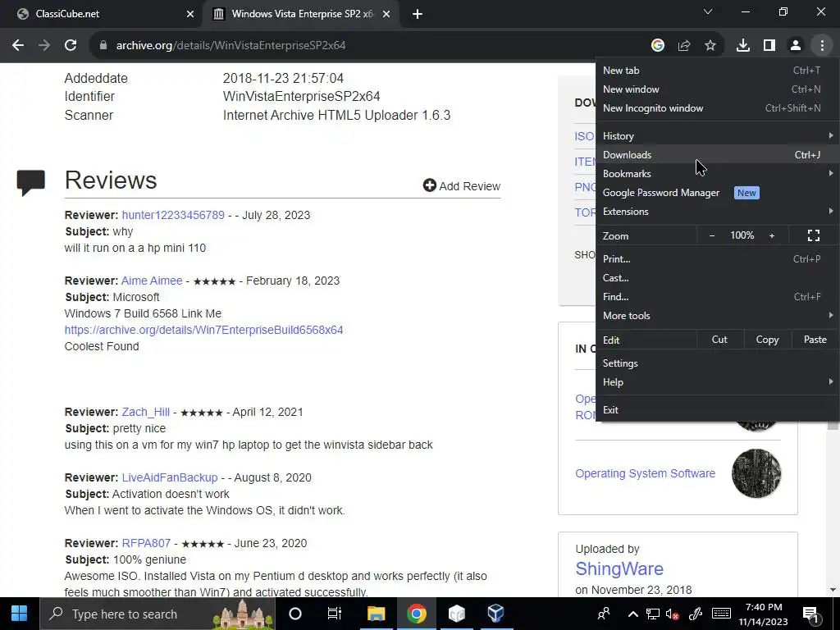Share this page via share icon
The height and width of the screenshot is (630, 840).
coord(684,46)
